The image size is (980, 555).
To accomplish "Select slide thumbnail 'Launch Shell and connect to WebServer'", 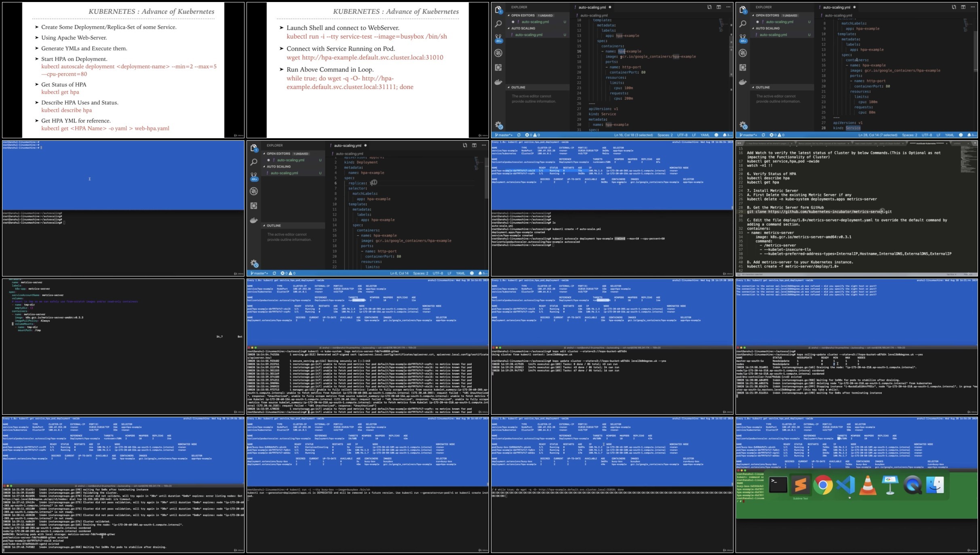I will pyautogui.click(x=367, y=70).
